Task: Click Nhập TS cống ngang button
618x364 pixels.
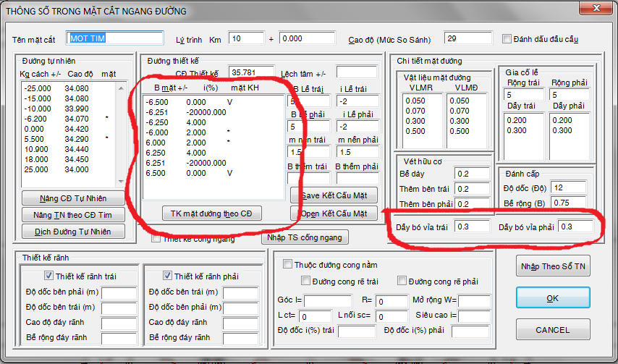Action: [x=304, y=237]
